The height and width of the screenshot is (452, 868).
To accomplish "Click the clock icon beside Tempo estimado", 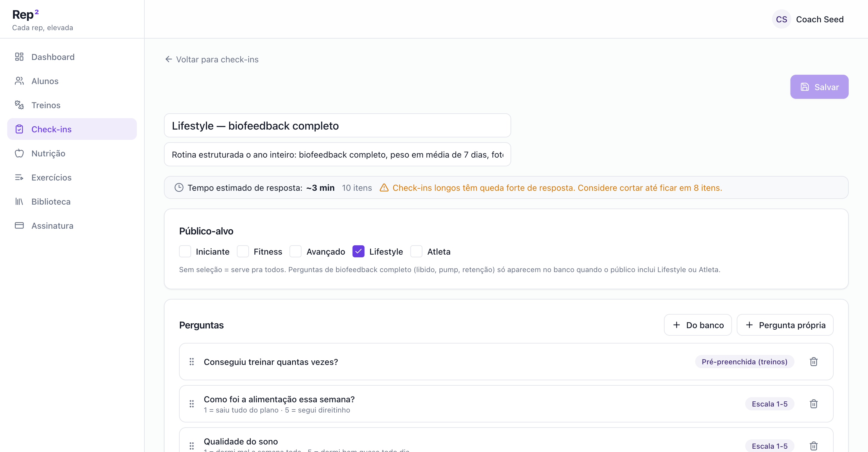I will pos(179,188).
